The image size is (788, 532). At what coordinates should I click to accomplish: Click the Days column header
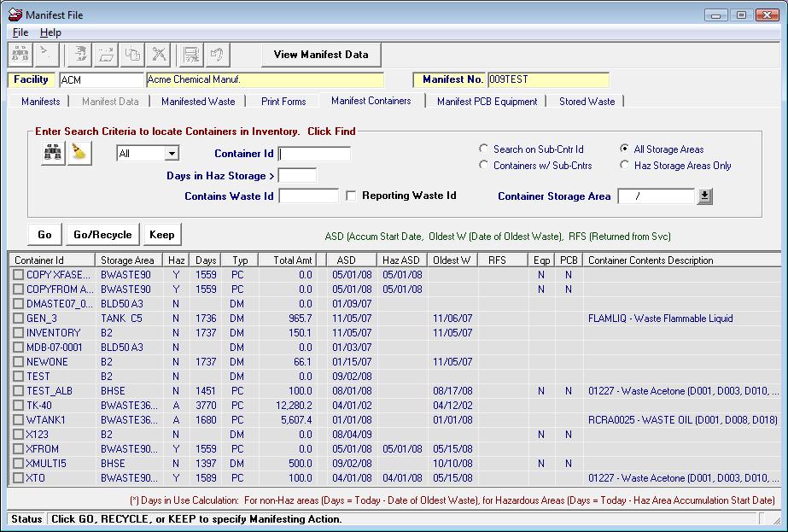[206, 260]
